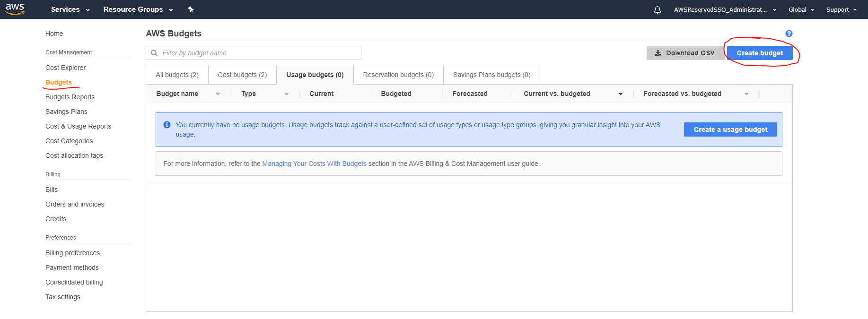Switch to the All budgets (2) tab
Viewport: 868px width, 319px height.
point(177,75)
